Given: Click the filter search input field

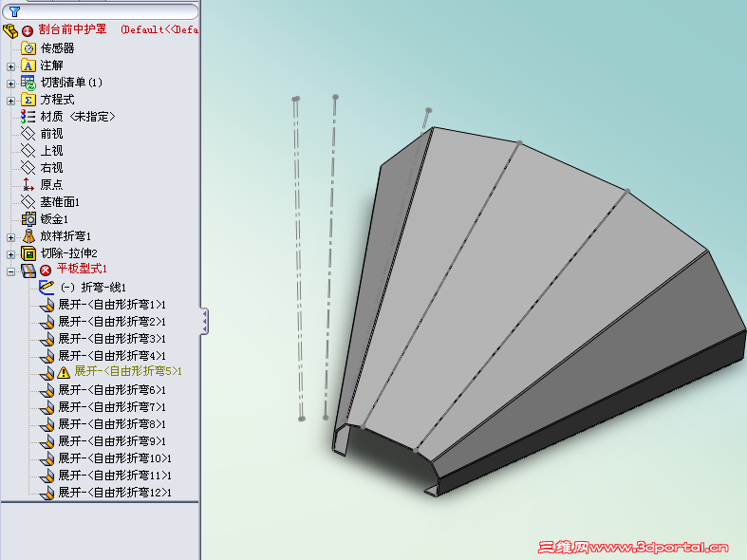Looking at the screenshot, I should [100, 11].
